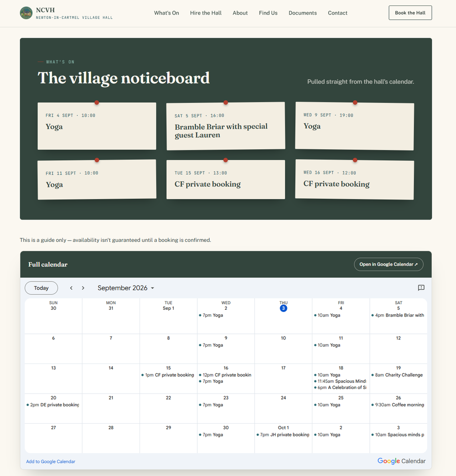
Task: Click 10am Yoga event on the 18th
Action: tap(341, 375)
